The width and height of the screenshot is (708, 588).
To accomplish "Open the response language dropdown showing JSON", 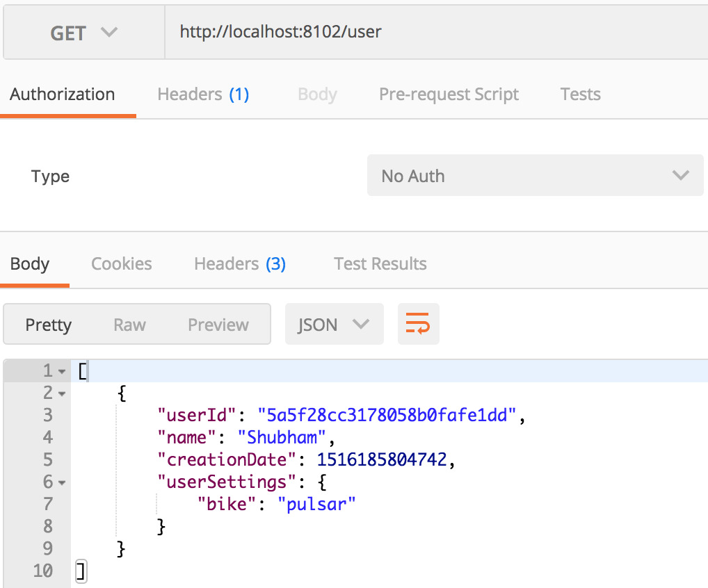I will pyautogui.click(x=334, y=324).
